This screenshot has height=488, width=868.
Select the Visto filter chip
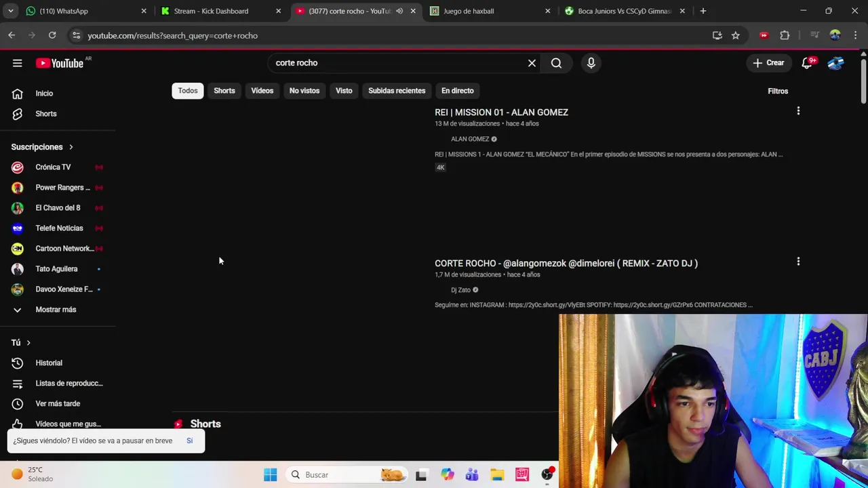(x=344, y=91)
